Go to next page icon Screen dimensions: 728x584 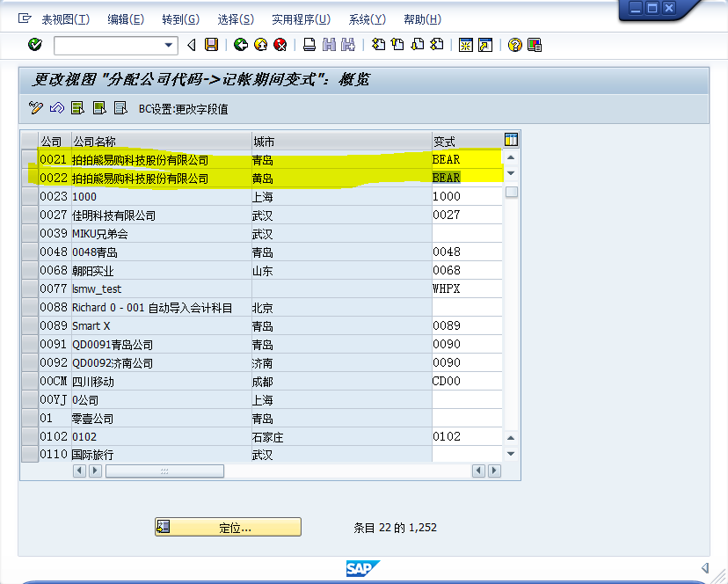click(x=418, y=45)
